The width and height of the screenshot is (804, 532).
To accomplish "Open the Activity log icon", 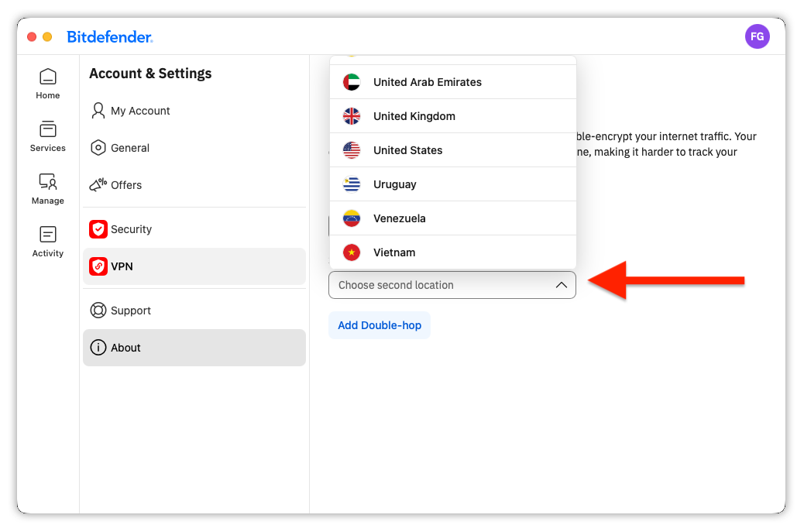I will point(48,235).
